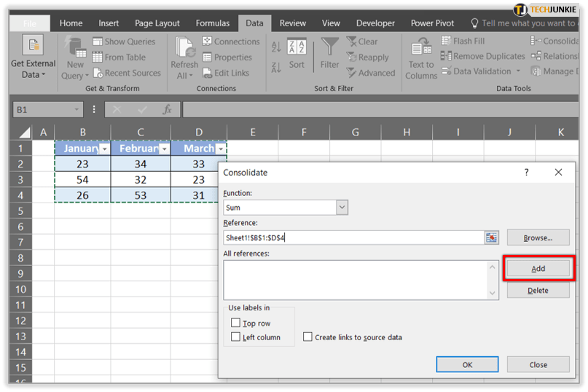Open the New Query tool
This screenshot has width=588, height=392.
click(x=75, y=50)
